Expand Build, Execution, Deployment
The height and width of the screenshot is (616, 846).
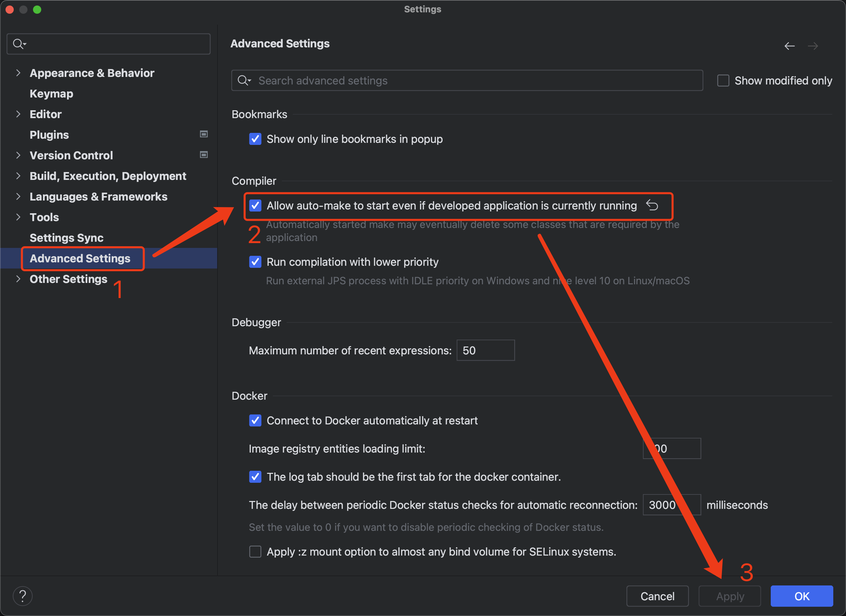[x=18, y=175]
